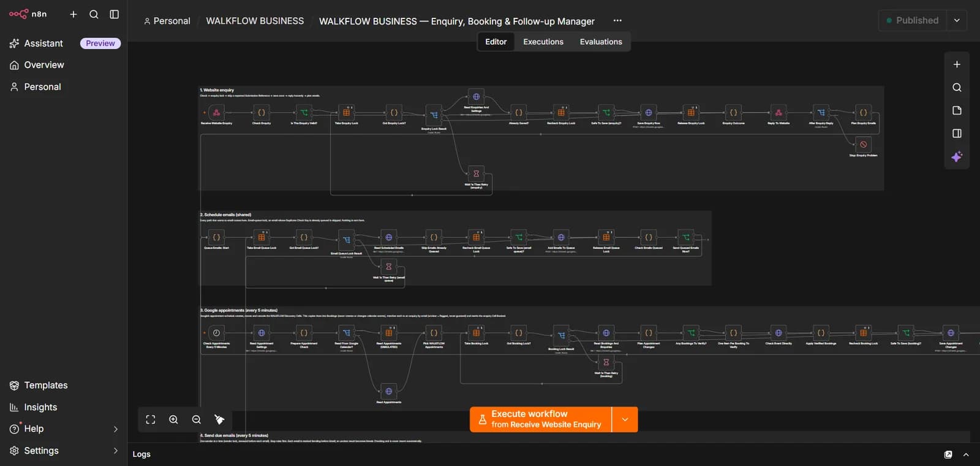
Task: Click the zoom out icon
Action: [197, 419]
